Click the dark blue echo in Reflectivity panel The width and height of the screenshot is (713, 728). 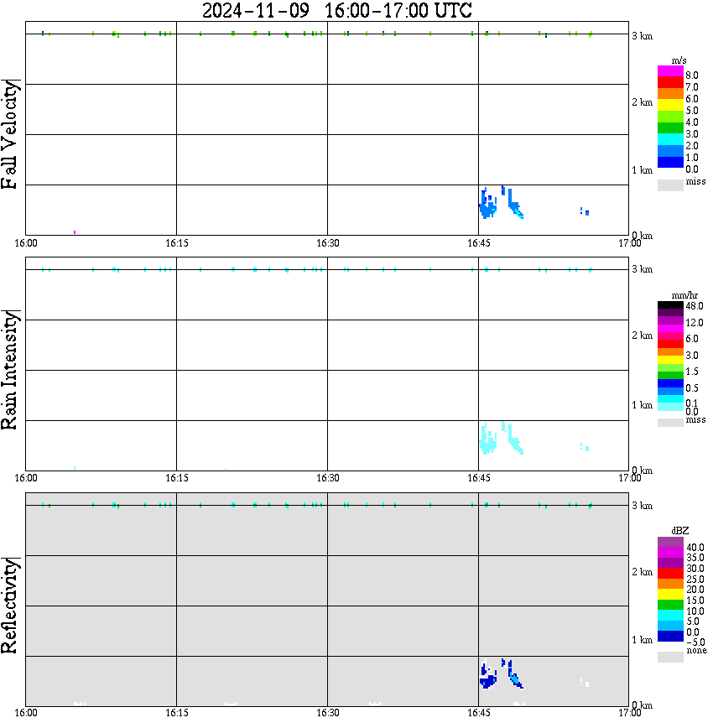point(487,678)
